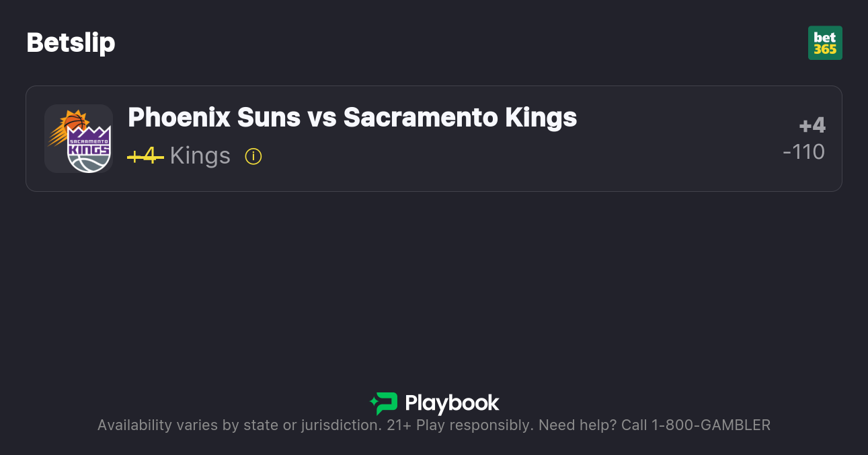
Task: Click the Phoenix Suns sunburst logo
Action: click(x=67, y=125)
